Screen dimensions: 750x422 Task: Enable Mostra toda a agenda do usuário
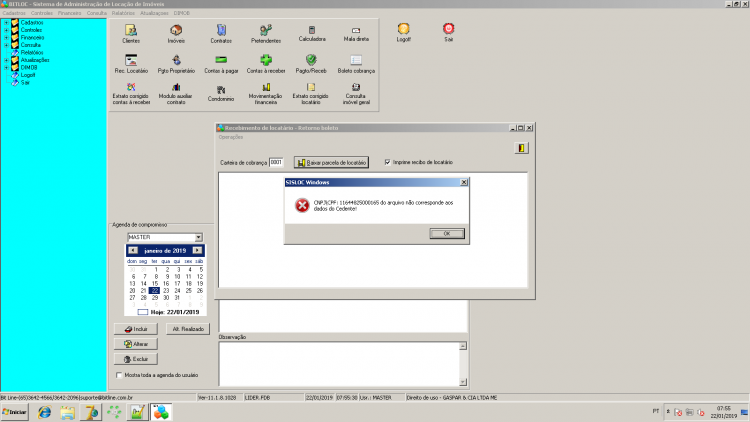pyautogui.click(x=119, y=375)
